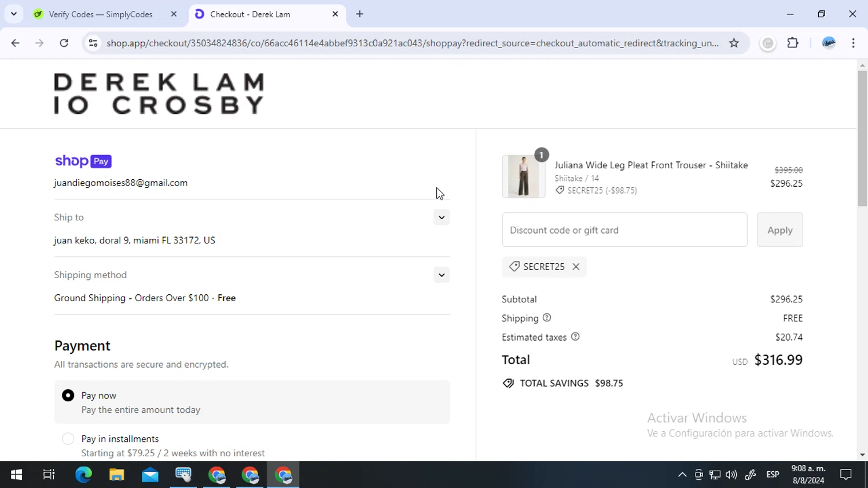
Task: Reload the checkout page
Action: point(64,43)
